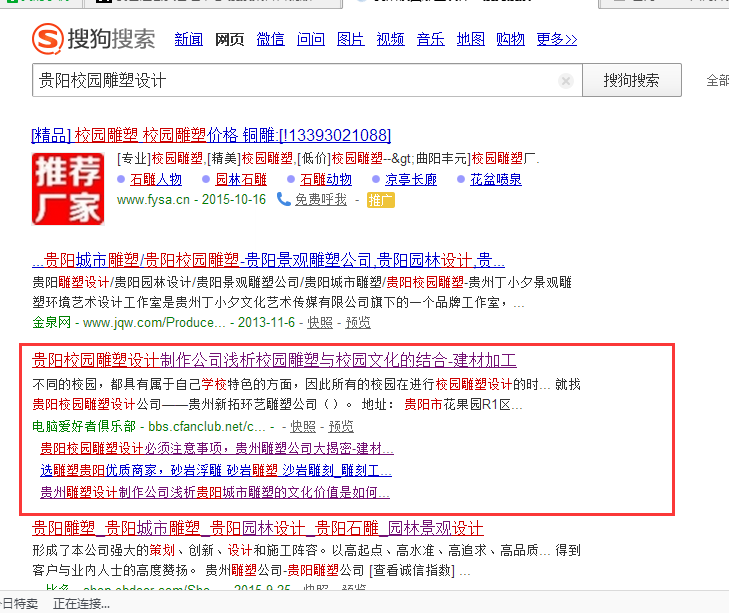Go to the 地图 tab

(471, 39)
